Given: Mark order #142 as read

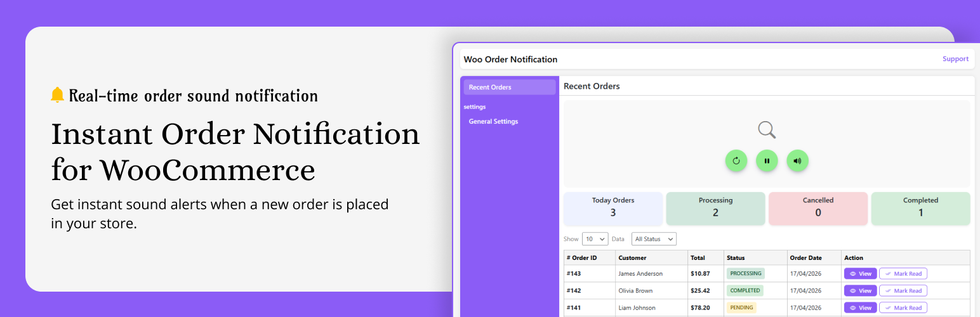Looking at the screenshot, I should click(x=903, y=290).
